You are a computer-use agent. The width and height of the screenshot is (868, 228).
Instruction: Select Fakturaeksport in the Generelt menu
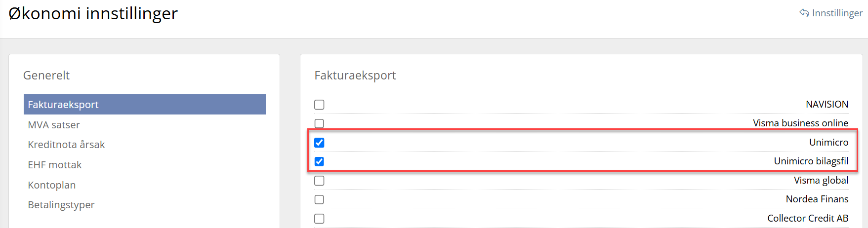tap(144, 105)
